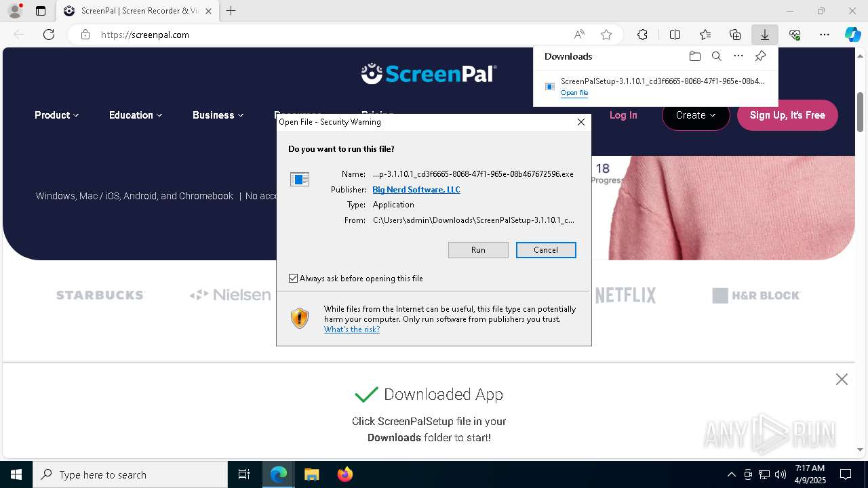
Task: Show hidden system tray icons
Action: click(x=731, y=474)
